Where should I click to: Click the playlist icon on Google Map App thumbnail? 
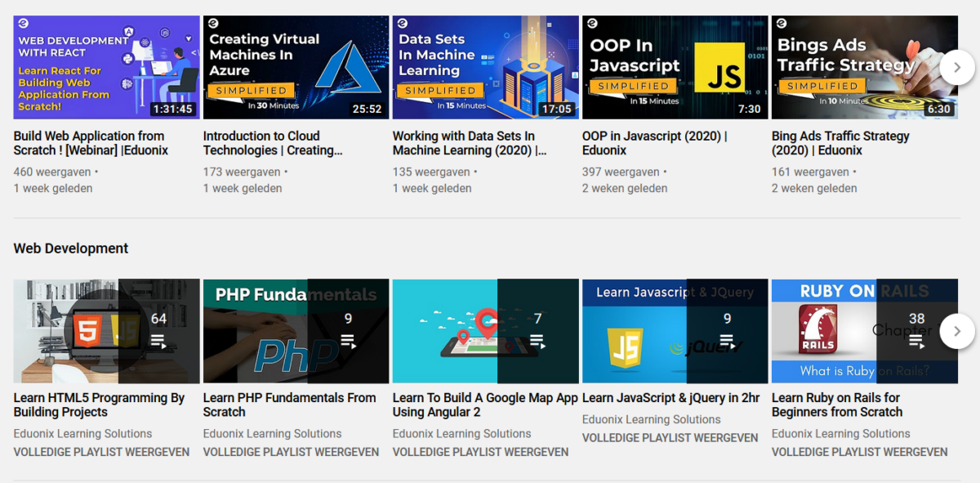point(537,341)
